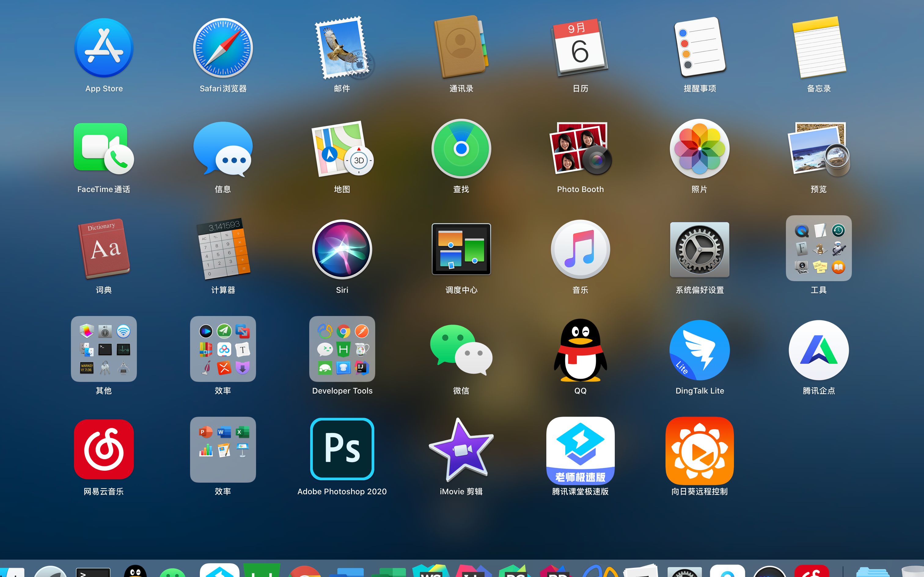Expand the folder containing Office apps
The image size is (924, 577).
[223, 449]
